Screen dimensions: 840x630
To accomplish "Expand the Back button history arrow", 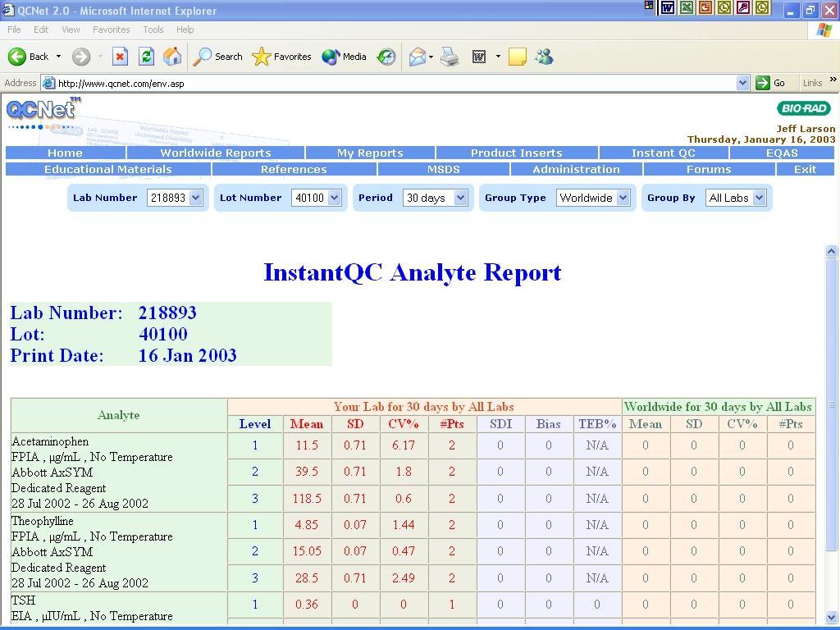I will 58,57.
